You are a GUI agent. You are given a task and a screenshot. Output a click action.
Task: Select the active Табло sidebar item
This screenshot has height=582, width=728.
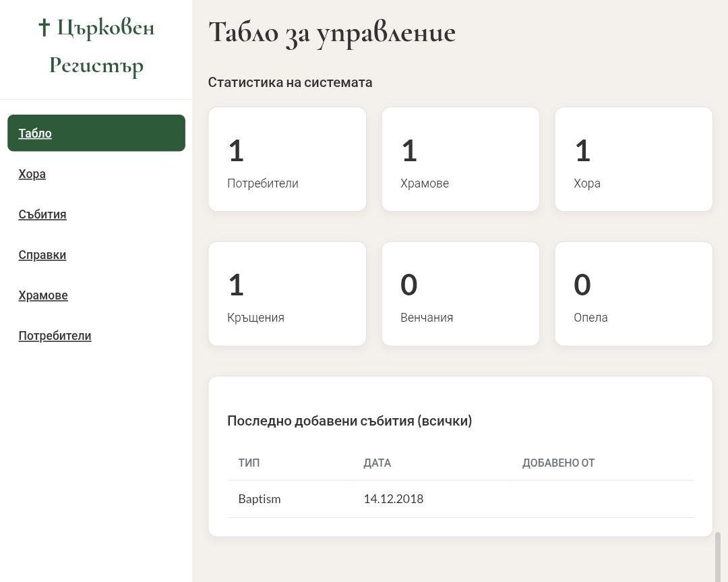(35, 133)
